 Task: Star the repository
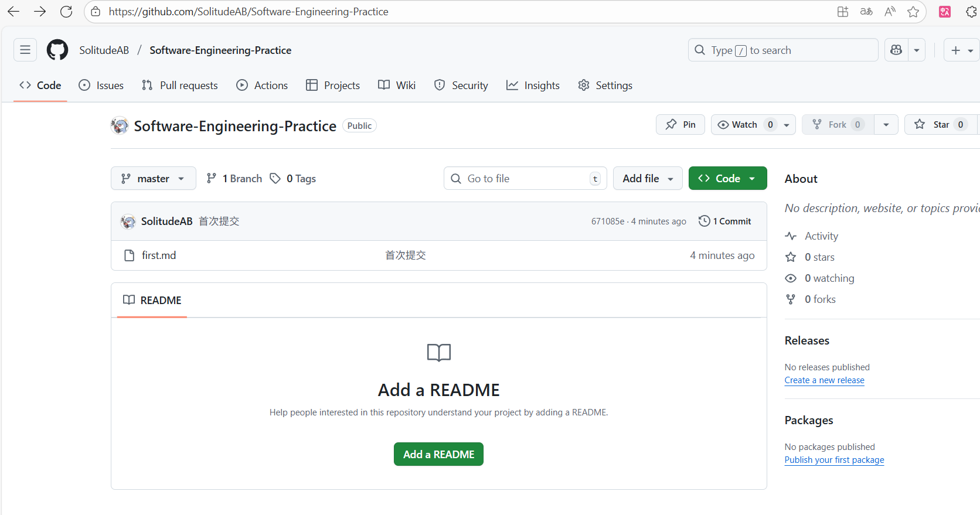pos(940,125)
